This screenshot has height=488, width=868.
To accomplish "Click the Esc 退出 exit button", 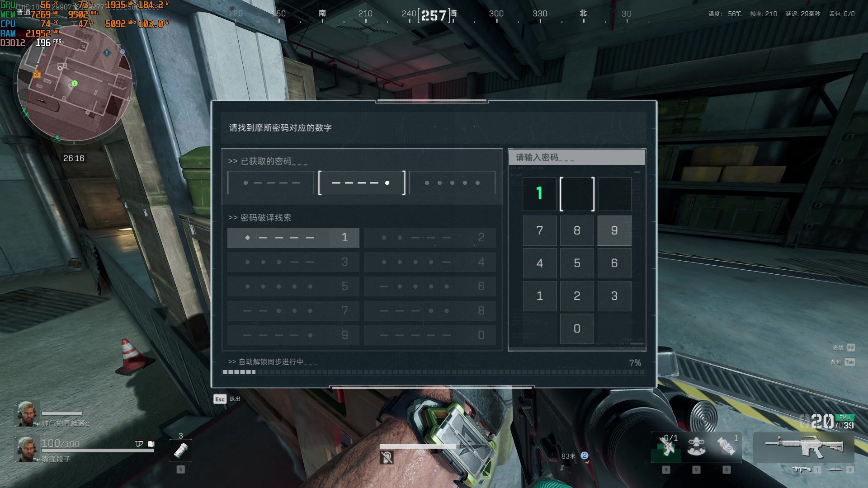I will pos(227,399).
